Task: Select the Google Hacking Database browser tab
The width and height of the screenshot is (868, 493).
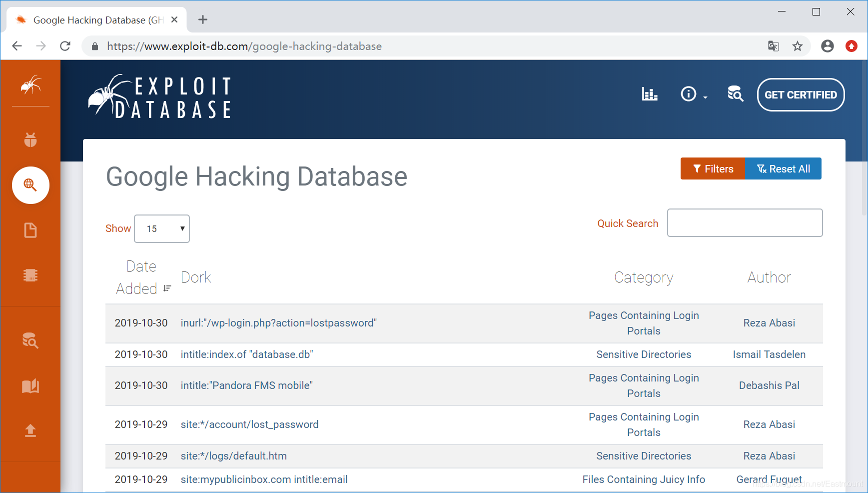Action: point(97,20)
